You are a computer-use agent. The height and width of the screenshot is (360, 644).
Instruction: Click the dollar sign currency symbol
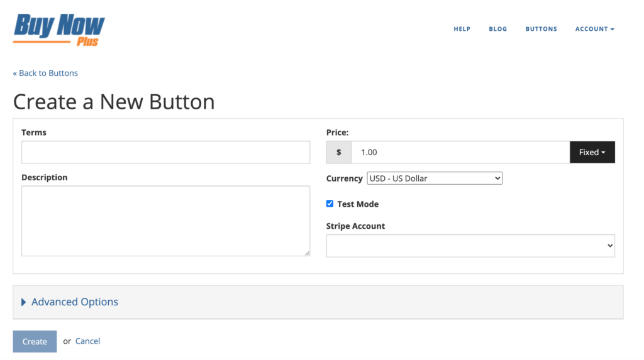pyautogui.click(x=339, y=152)
